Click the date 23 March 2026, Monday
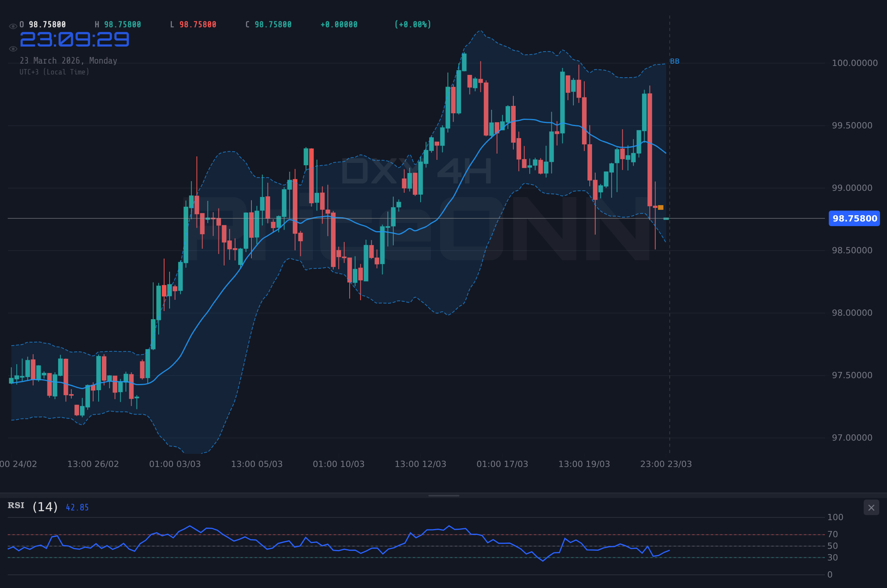 (69, 61)
